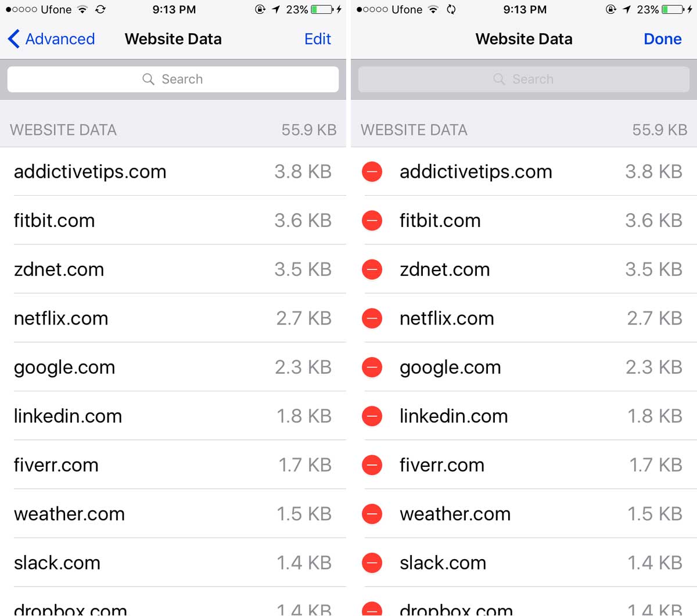
Task: Tap the battery icon in right status bar
Action: tap(674, 9)
